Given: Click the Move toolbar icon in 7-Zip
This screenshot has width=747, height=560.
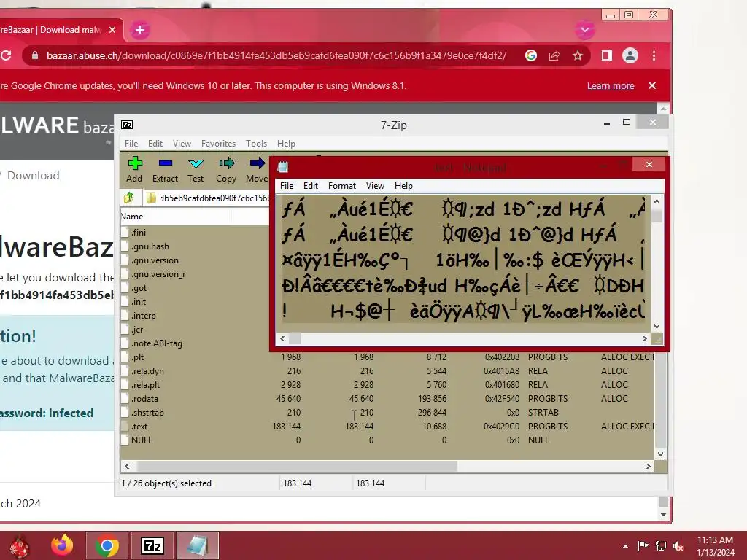Looking at the screenshot, I should tap(257, 170).
